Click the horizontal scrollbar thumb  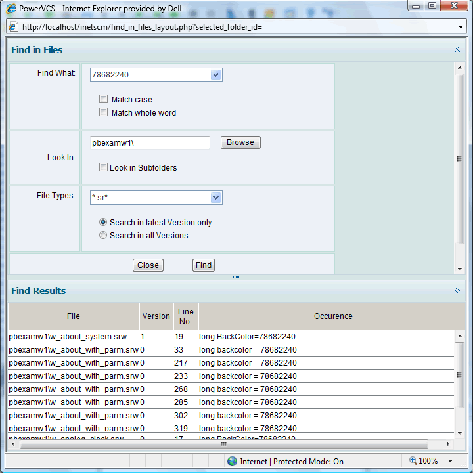click(x=224, y=444)
